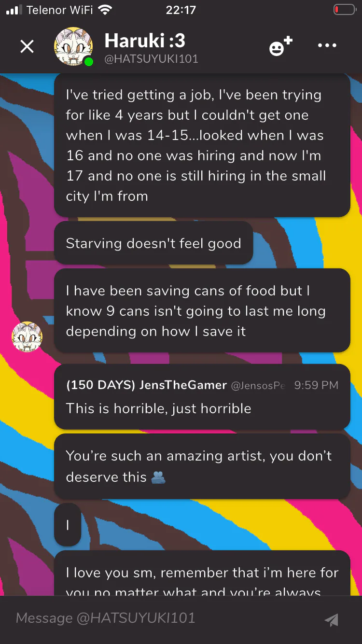Tap the send paper plane icon

(x=331, y=620)
